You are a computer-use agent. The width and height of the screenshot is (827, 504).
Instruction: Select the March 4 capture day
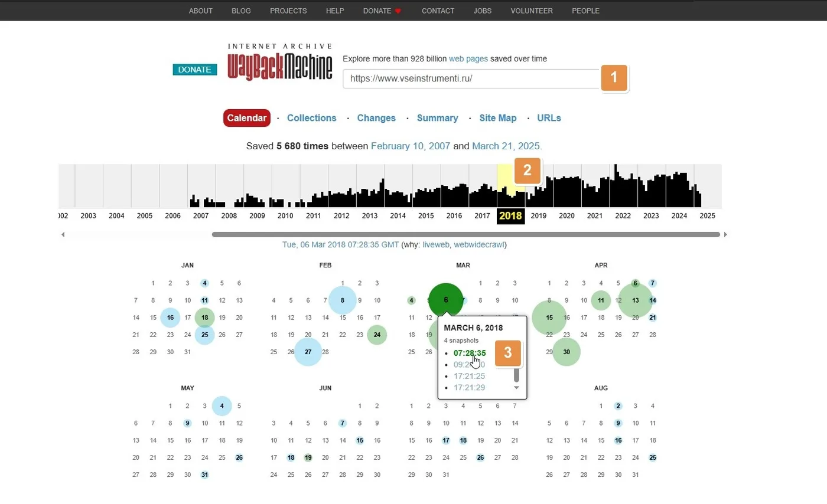click(411, 300)
